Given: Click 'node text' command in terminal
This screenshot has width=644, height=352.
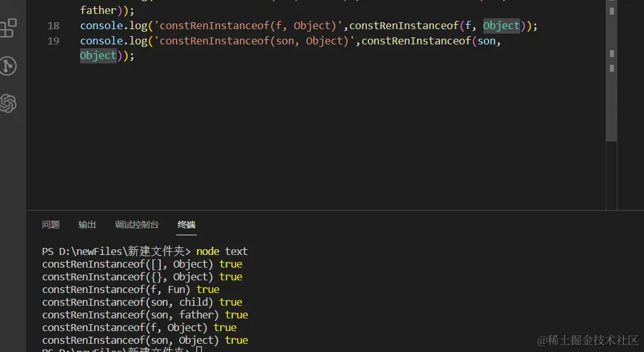Looking at the screenshot, I should (x=222, y=251).
